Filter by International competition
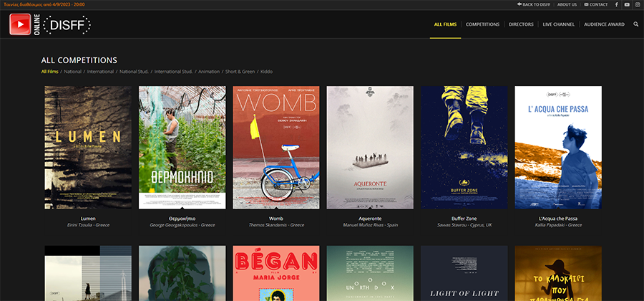The width and height of the screenshot is (644, 301). (x=100, y=72)
